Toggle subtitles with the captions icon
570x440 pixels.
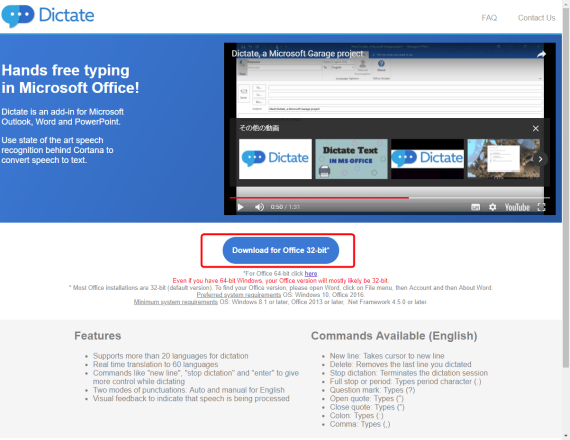475,207
